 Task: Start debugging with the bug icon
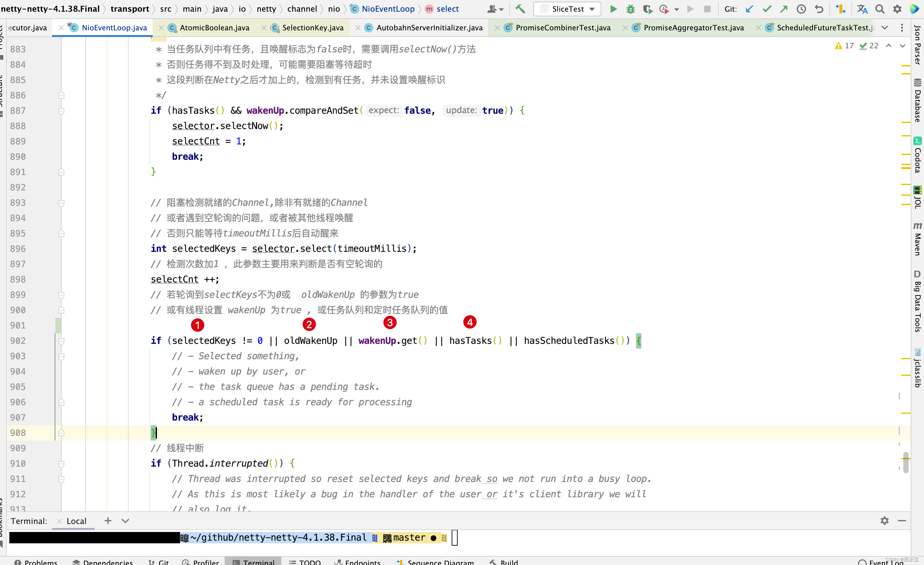(x=630, y=9)
